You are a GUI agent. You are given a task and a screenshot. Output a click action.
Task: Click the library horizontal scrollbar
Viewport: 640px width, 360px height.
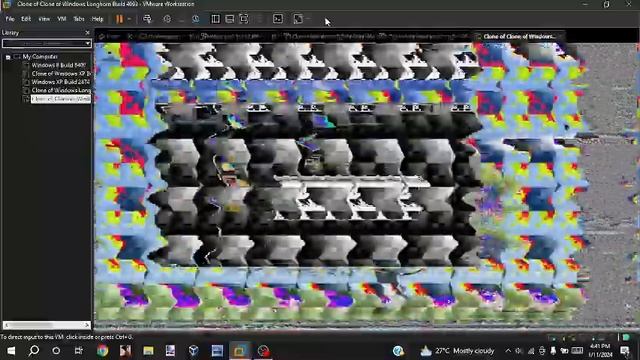point(47,325)
